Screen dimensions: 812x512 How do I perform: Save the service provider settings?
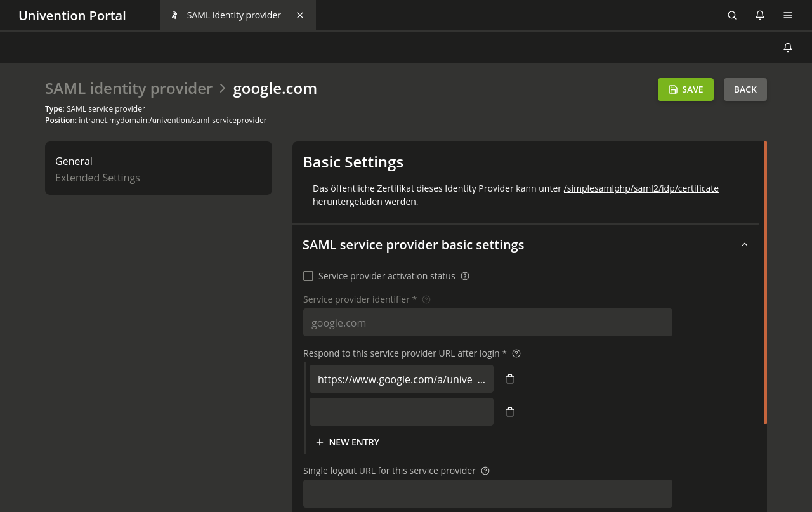(x=685, y=89)
